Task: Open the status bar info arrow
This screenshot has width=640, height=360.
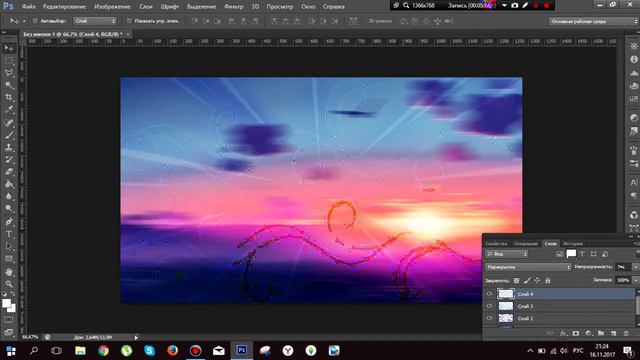Action: (x=136, y=338)
